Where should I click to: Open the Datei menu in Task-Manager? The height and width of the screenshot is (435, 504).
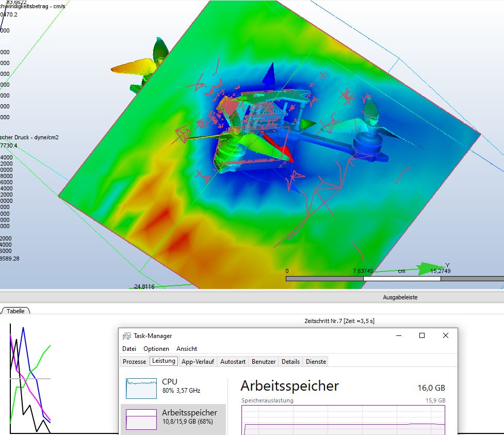pyautogui.click(x=129, y=349)
